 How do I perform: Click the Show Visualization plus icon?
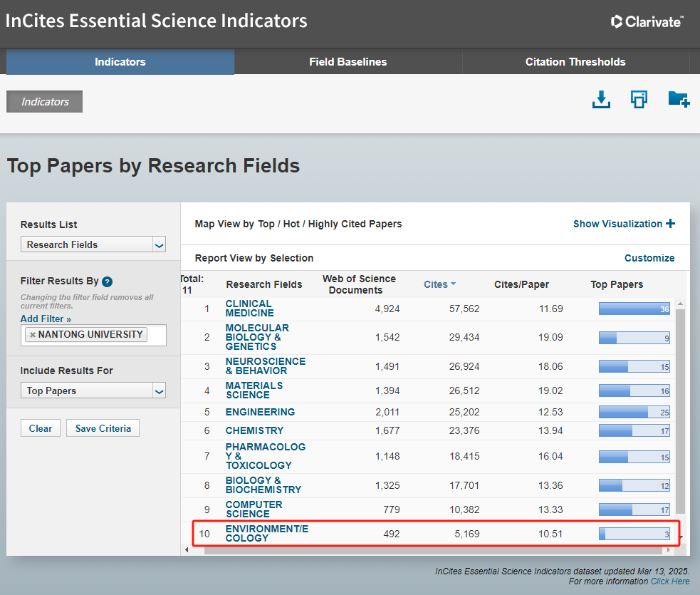click(669, 224)
